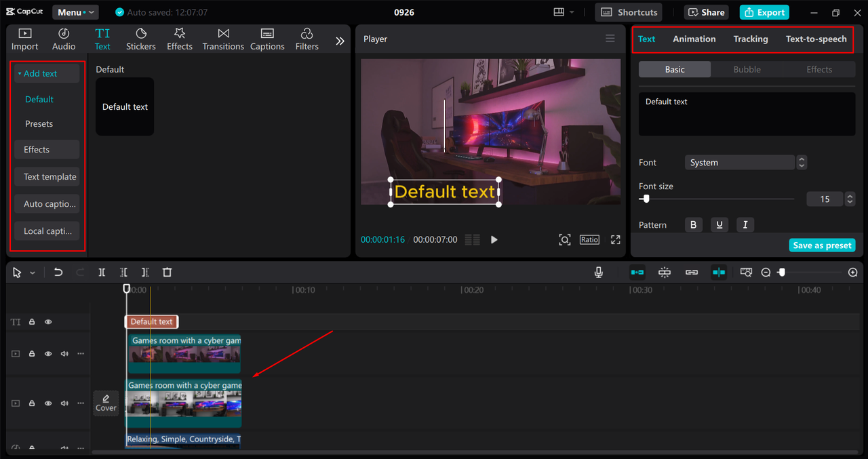Open Text template in sidebar

point(47,177)
